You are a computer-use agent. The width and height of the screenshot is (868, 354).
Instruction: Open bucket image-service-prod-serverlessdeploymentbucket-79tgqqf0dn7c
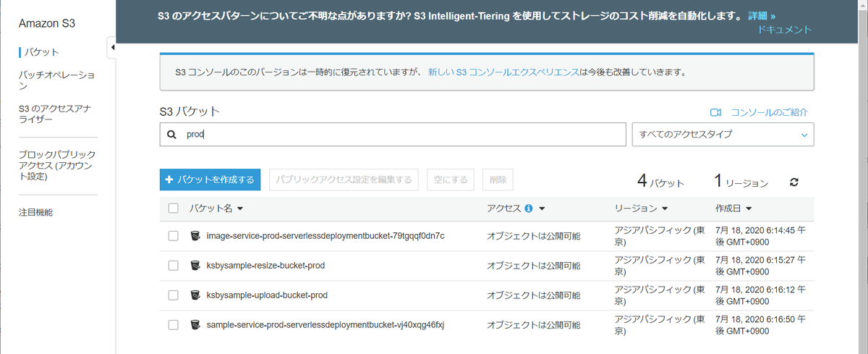point(325,236)
